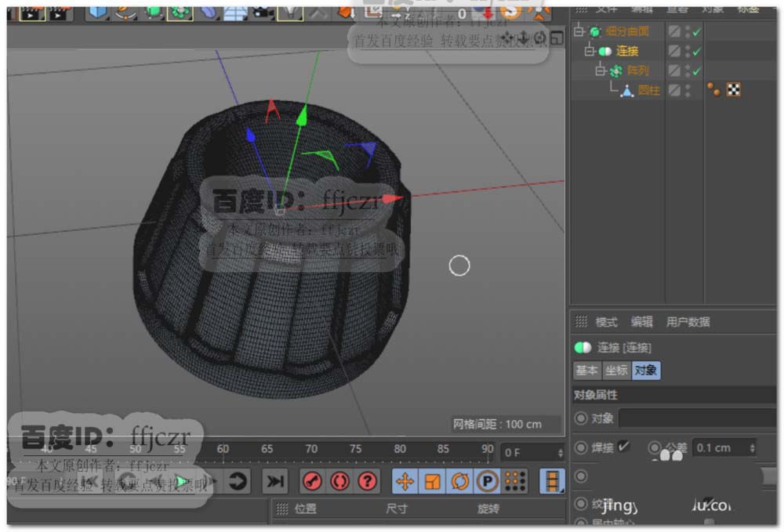The height and width of the screenshot is (532, 784).
Task: Click the Floor environment icon
Action: 234,13
